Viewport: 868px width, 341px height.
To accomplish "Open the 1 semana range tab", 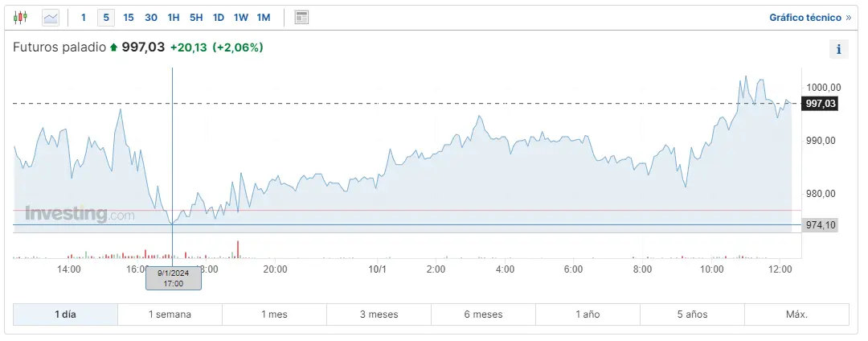I will [170, 314].
